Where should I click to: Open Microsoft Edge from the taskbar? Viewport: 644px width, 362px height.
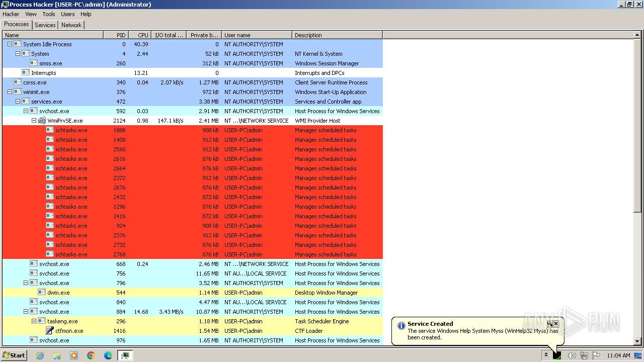pyautogui.click(x=108, y=355)
